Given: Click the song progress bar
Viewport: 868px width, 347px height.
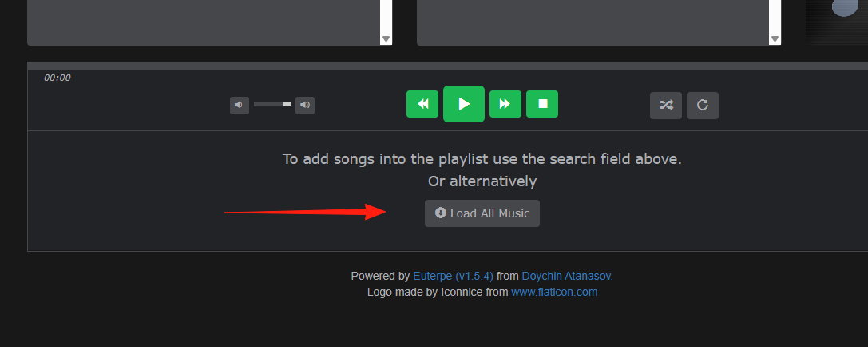Looking at the screenshot, I should point(447,66).
